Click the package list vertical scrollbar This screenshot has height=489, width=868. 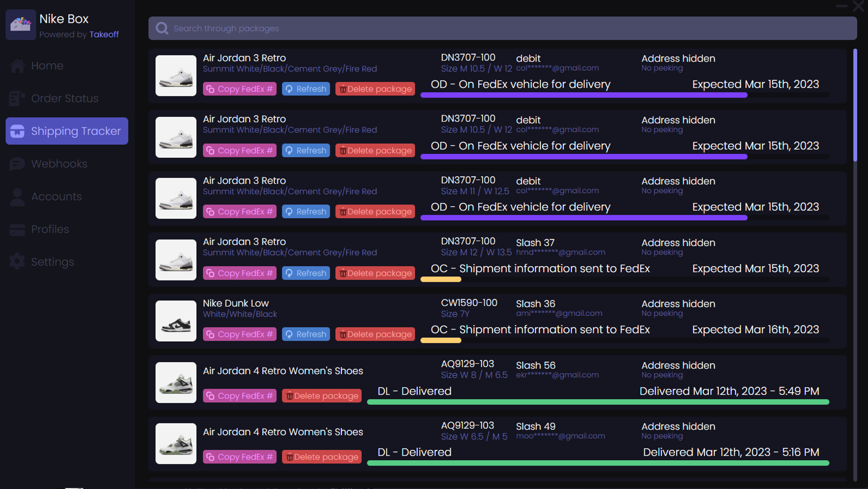855,105
